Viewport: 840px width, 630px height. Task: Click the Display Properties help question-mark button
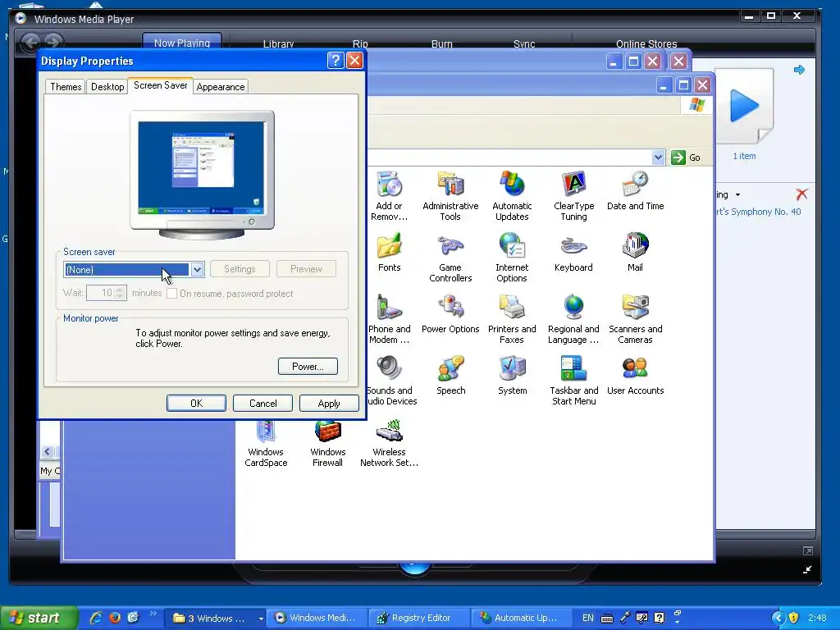click(336, 61)
